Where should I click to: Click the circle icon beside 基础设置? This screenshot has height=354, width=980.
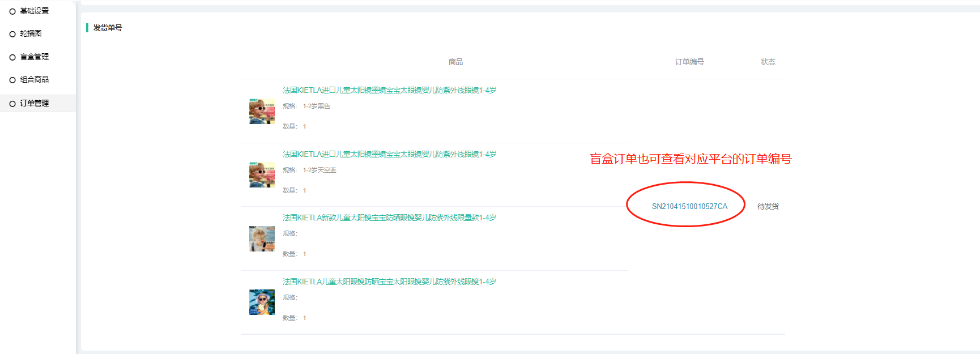tap(12, 11)
